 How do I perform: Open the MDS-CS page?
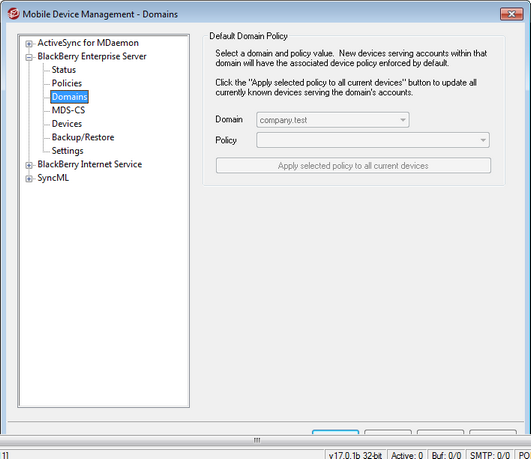click(x=68, y=110)
